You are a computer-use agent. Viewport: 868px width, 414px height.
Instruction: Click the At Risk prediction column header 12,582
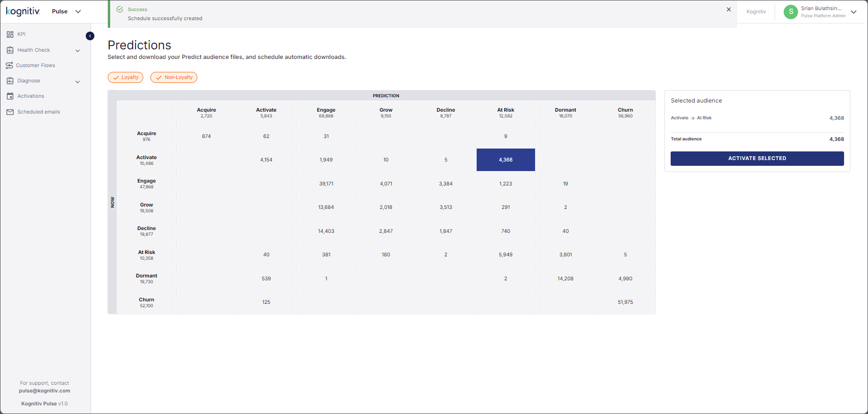[x=505, y=113]
